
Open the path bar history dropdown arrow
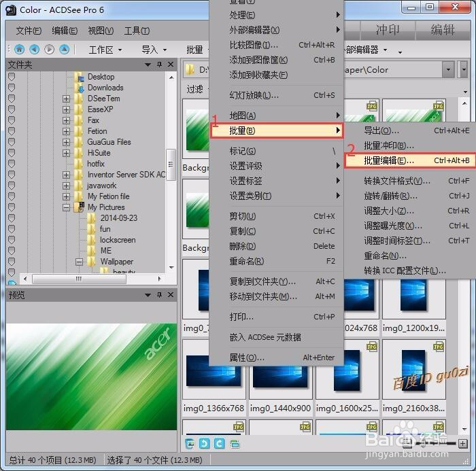click(448, 69)
